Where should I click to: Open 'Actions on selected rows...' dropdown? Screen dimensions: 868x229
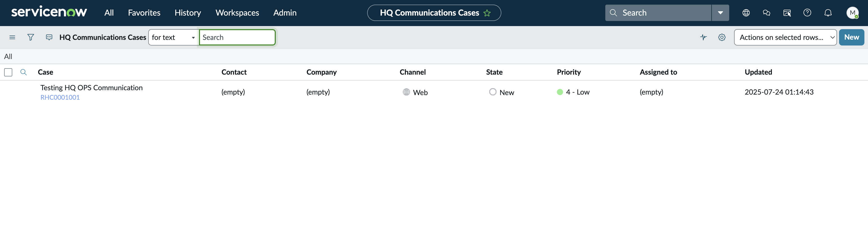point(786,37)
